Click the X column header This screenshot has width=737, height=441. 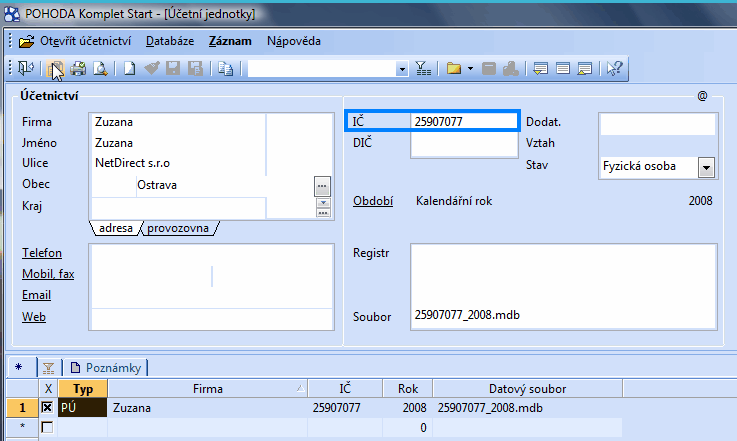[x=48, y=389]
